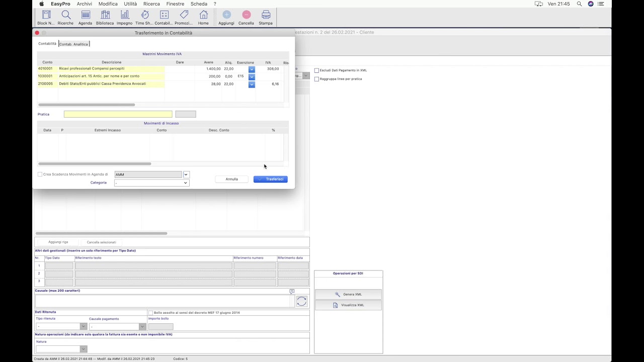
Task: Open Esenzione dropdown for Anticipazioni art. 15 row
Action: (252, 76)
